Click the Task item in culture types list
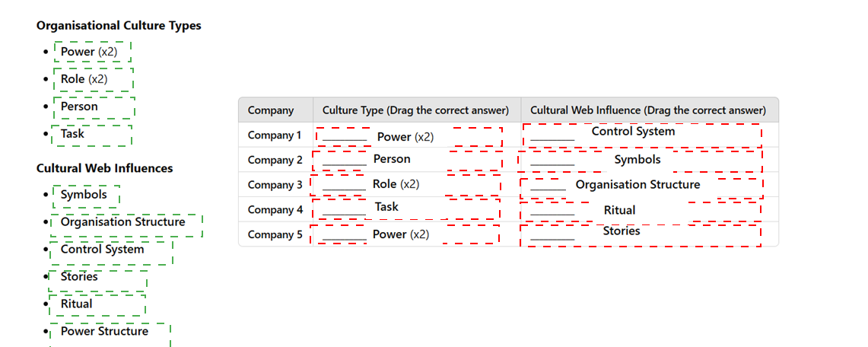The height and width of the screenshot is (347, 868). click(91, 135)
